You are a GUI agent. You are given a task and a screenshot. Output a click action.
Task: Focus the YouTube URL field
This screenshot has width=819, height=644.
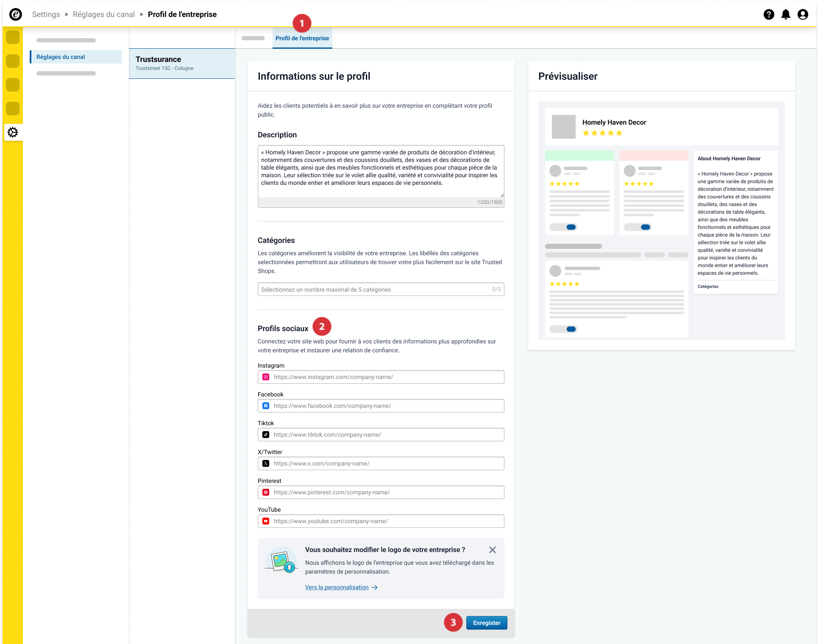[381, 521]
